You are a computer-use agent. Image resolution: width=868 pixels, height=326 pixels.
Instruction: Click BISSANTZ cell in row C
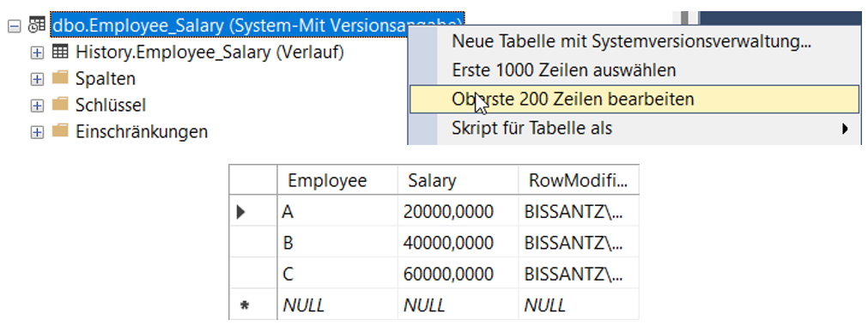point(579,274)
